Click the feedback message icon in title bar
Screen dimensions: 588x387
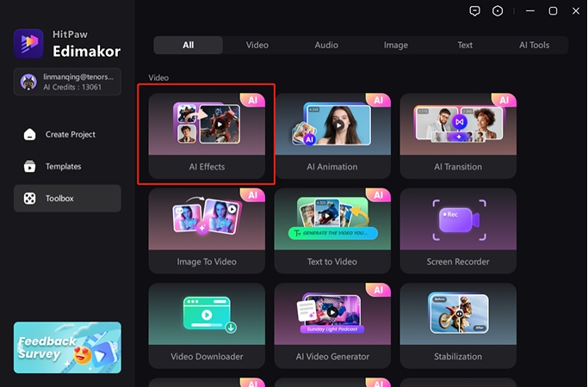click(474, 11)
